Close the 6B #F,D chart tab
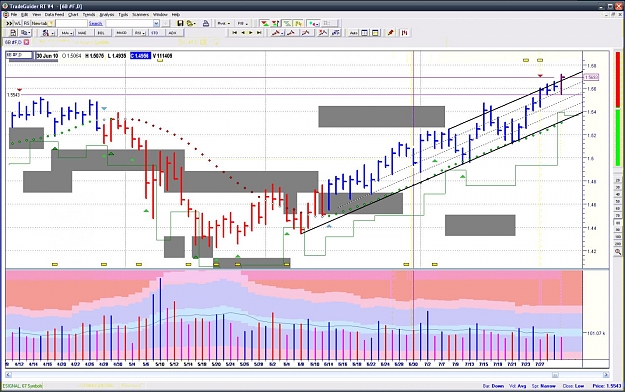The height and width of the screenshot is (392, 625). click(x=26, y=42)
